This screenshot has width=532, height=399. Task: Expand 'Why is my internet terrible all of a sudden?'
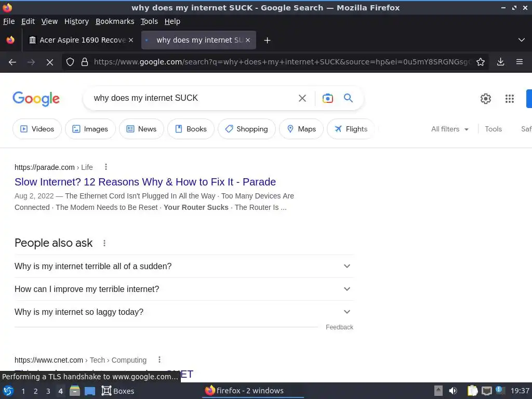184,267
